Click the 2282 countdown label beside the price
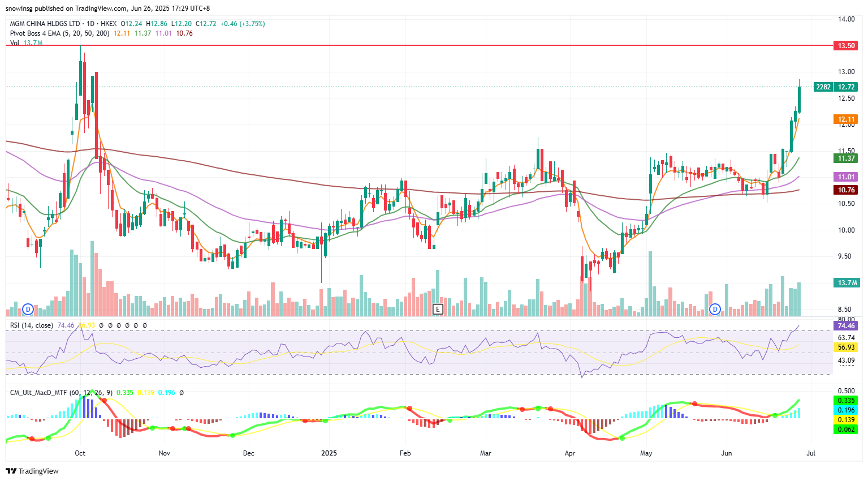Screen dimensions: 868x481 click(823, 87)
